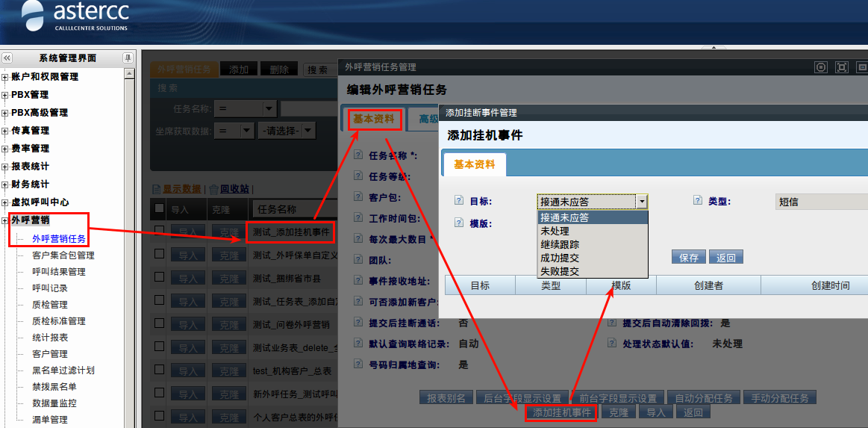Collapse the sidebar with the double-arrow icon
The height and width of the screenshot is (428, 868).
7,58
